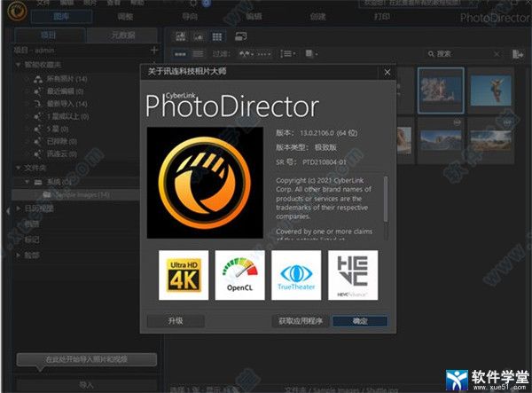Select the 项目 (Project) panel tab

49,35
